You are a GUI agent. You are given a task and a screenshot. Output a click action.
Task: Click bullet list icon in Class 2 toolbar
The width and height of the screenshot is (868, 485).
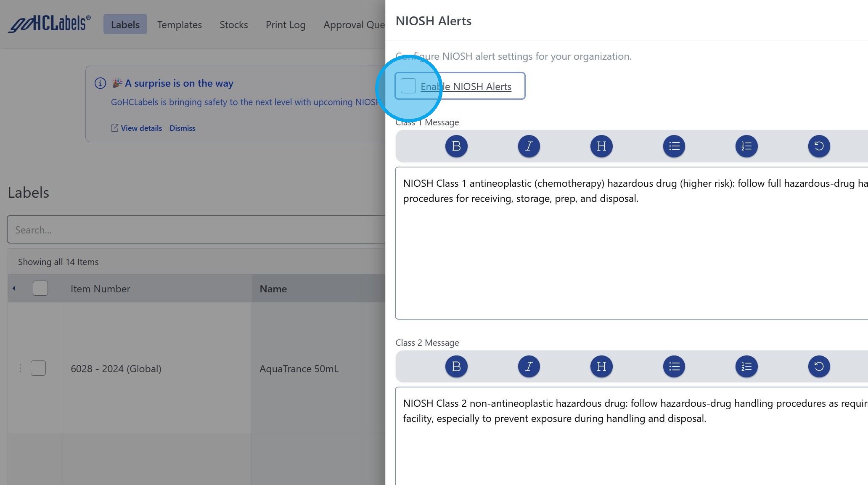pos(674,366)
